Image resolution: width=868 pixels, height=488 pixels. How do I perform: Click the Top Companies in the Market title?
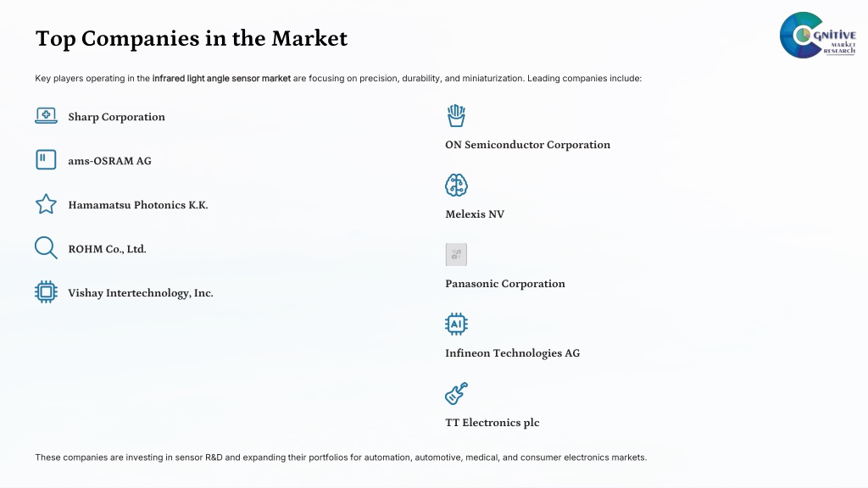[x=192, y=38]
